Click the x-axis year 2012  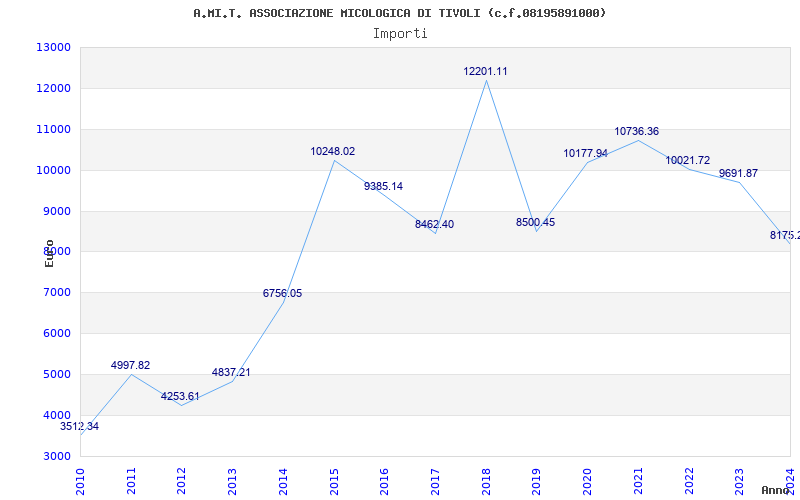[x=182, y=481]
